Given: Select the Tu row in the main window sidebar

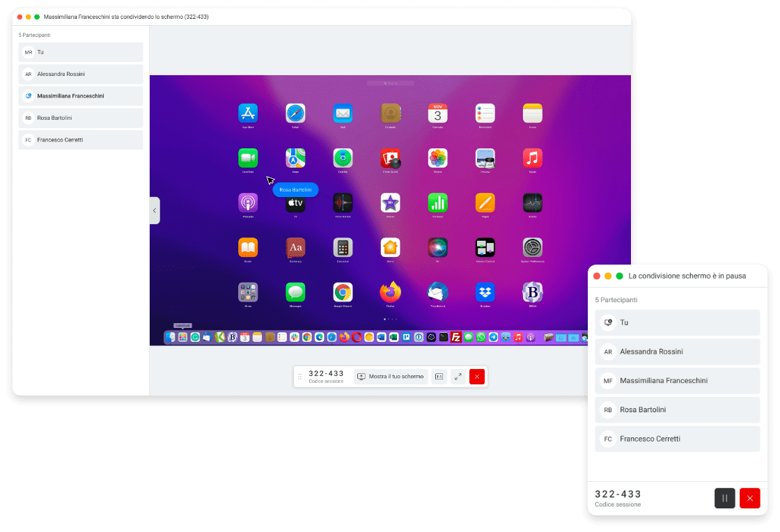Looking at the screenshot, I should (81, 52).
